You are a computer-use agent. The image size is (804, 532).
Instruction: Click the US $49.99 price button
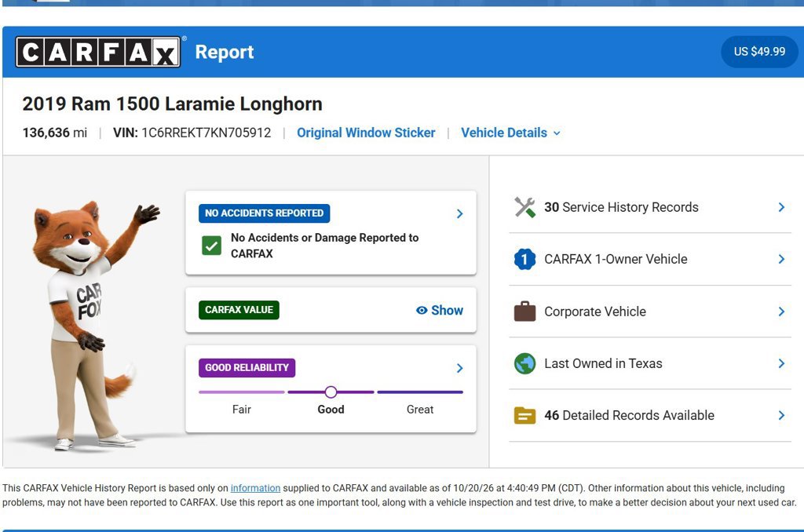[x=759, y=52]
